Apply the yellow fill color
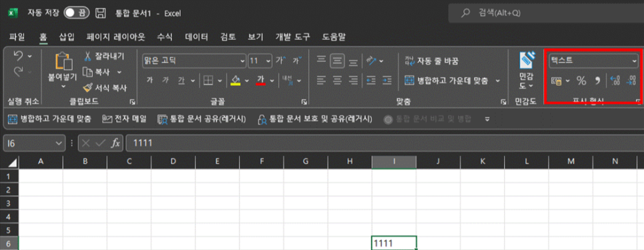The width and height of the screenshot is (644, 250). click(235, 80)
